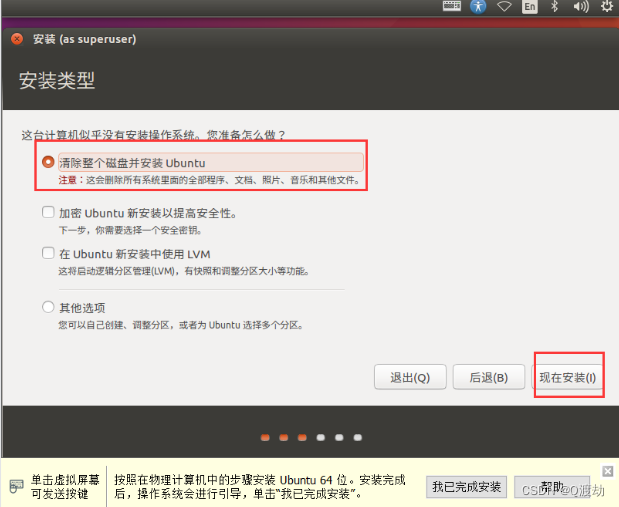Image resolution: width=619 pixels, height=507 pixels.
Task: Click the window title 安装 (as superuser)
Action: 84,39
